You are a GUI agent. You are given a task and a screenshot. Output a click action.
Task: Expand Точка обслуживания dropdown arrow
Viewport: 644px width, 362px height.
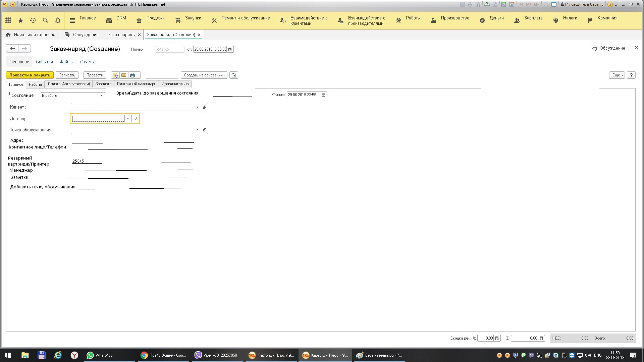point(197,130)
